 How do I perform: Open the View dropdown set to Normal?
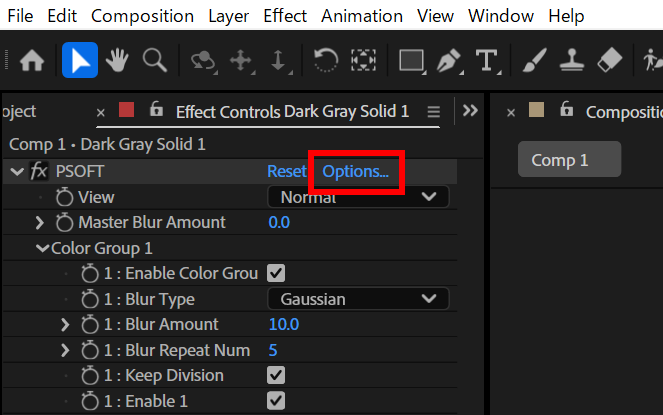click(357, 197)
